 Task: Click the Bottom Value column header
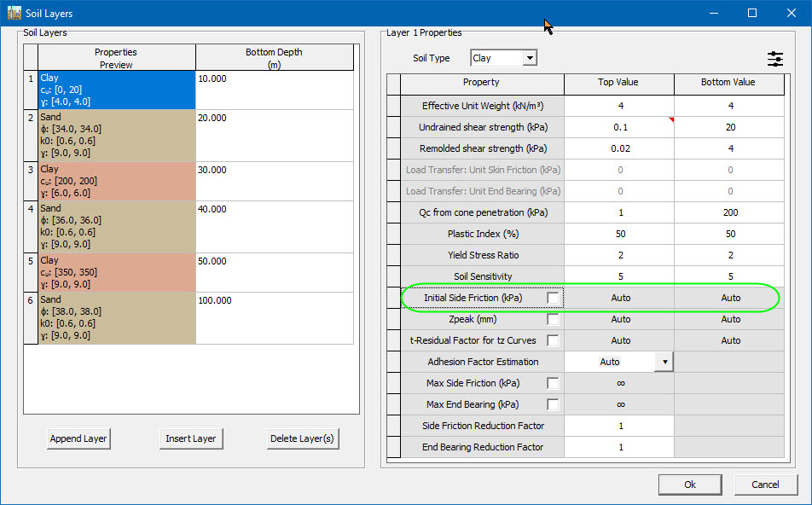coord(729,84)
